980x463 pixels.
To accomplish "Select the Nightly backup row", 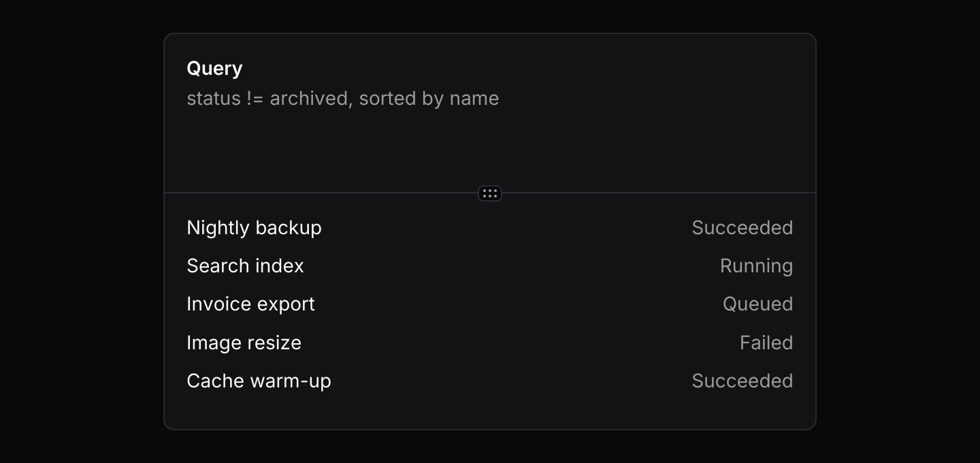I will coord(490,227).
